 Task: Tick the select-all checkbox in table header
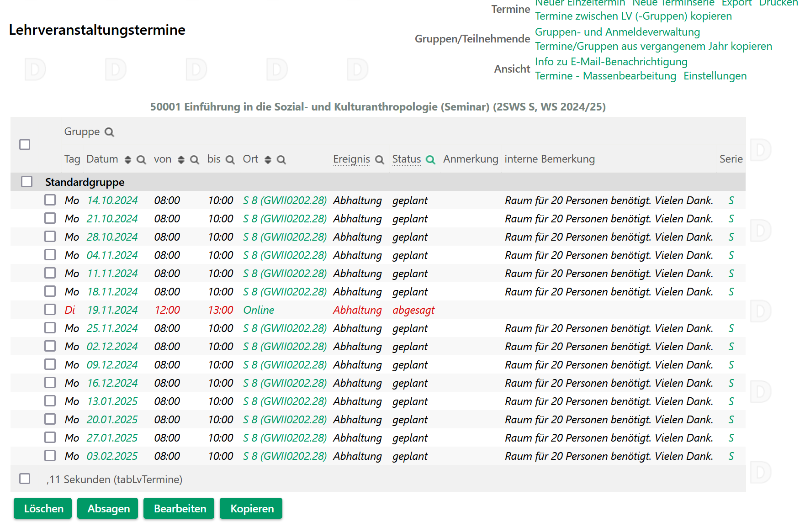[x=25, y=145]
